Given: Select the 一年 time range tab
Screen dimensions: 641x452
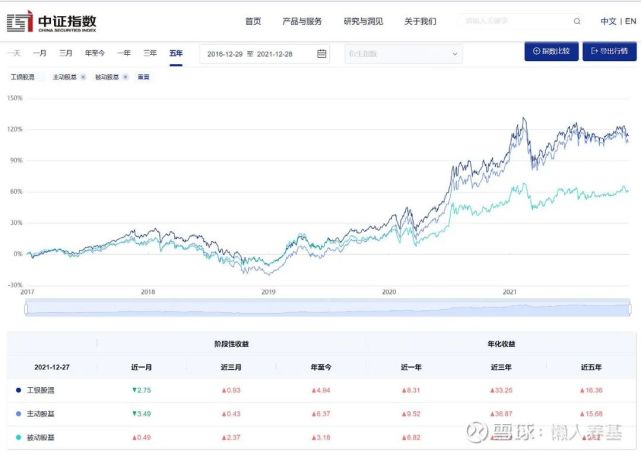Looking at the screenshot, I should [124, 53].
